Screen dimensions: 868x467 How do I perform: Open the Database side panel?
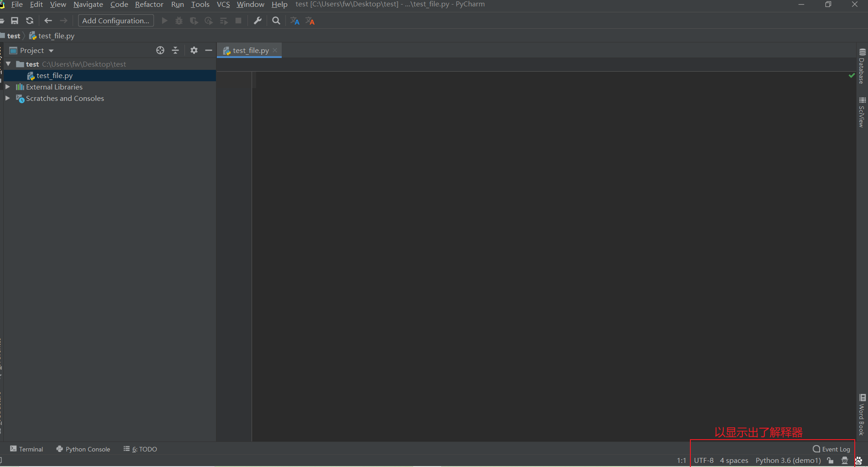[x=862, y=66]
